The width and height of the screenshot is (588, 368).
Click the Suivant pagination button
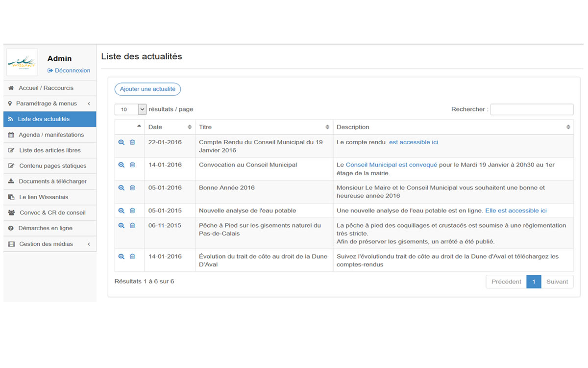[557, 282]
